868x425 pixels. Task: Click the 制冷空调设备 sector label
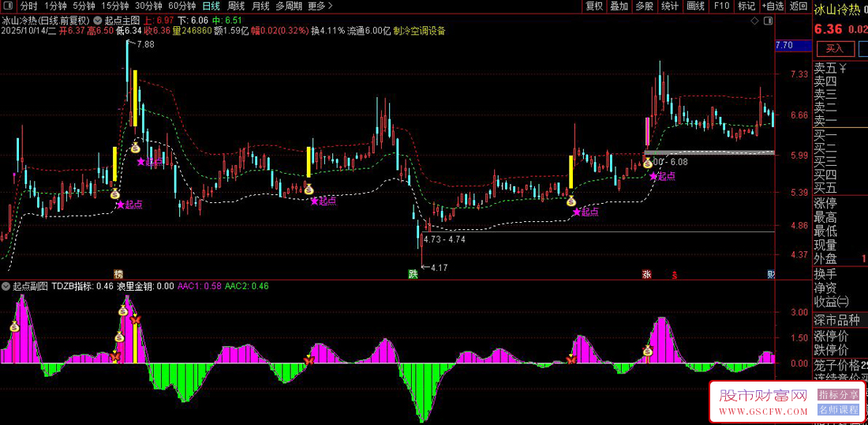(x=419, y=31)
